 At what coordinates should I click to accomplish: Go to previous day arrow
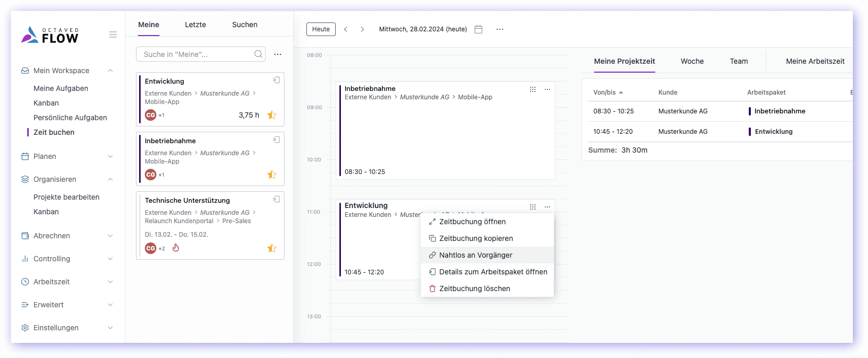(x=346, y=29)
